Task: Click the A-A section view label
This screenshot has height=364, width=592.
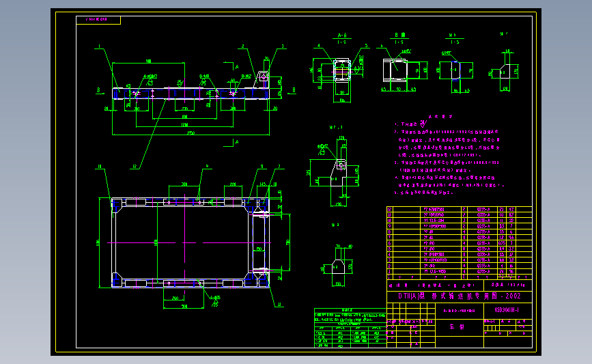Action: click(342, 36)
